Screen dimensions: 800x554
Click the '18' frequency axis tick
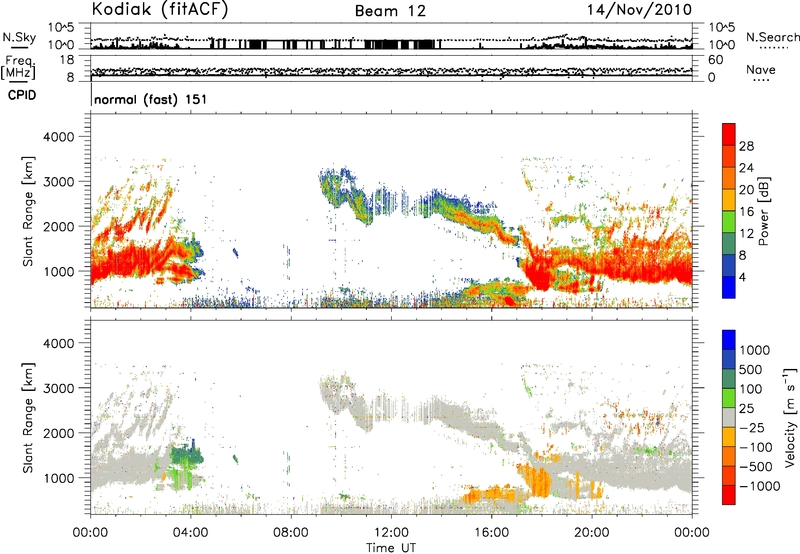tap(67, 60)
